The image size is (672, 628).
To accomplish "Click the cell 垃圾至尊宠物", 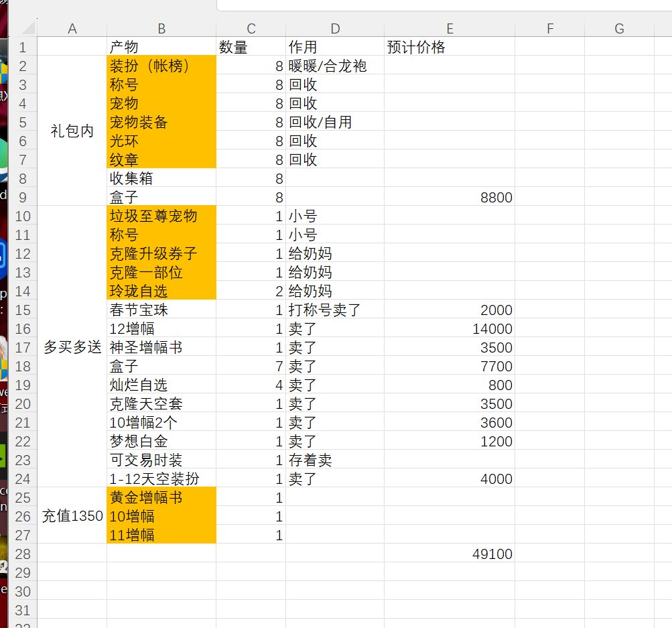I will 161,216.
